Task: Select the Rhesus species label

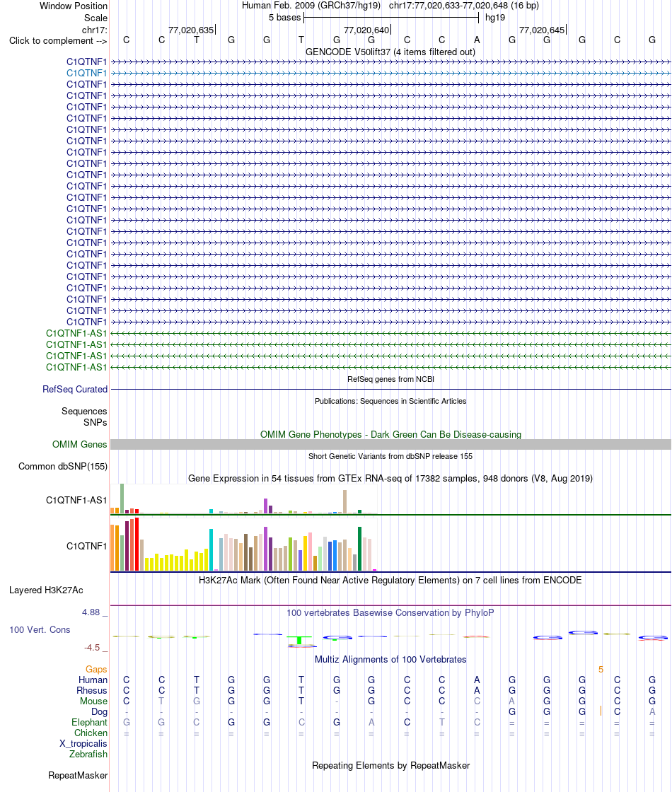Action: click(x=91, y=690)
